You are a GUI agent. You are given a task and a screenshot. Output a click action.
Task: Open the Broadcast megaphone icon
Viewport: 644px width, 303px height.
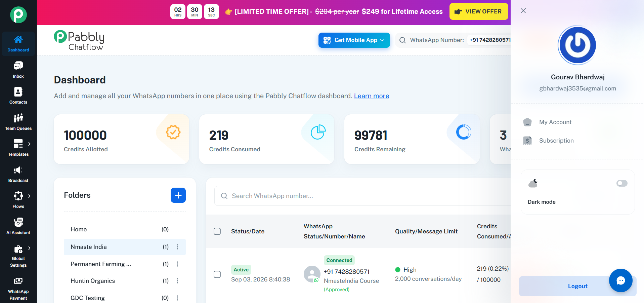(x=18, y=170)
